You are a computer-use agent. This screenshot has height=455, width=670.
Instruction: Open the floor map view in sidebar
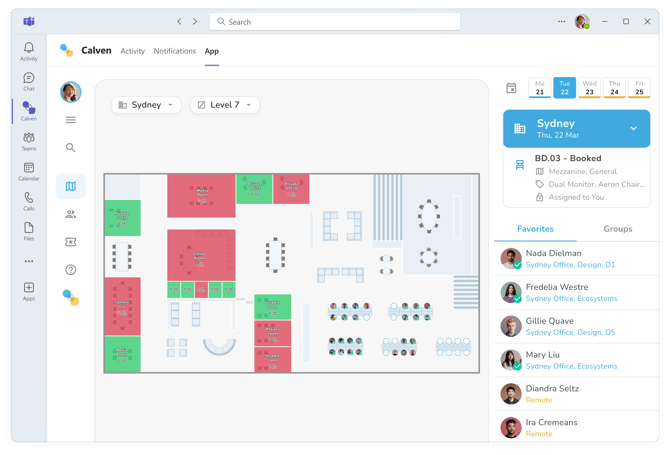point(70,186)
